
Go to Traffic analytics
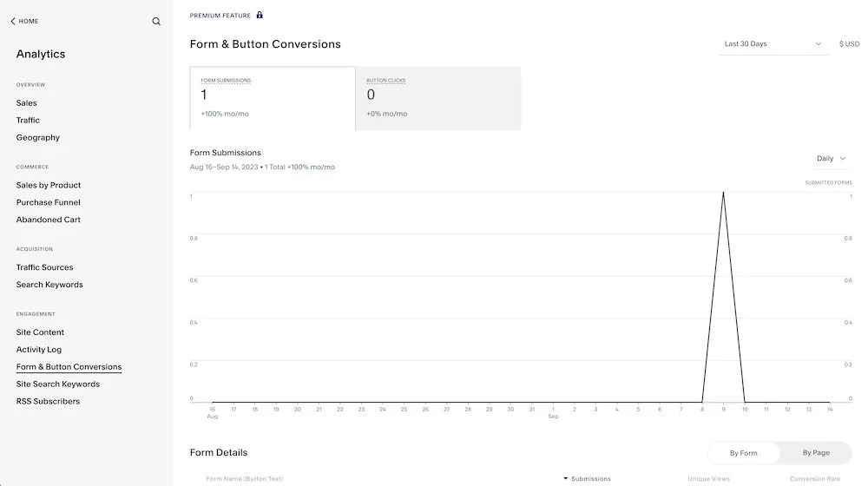click(x=28, y=121)
